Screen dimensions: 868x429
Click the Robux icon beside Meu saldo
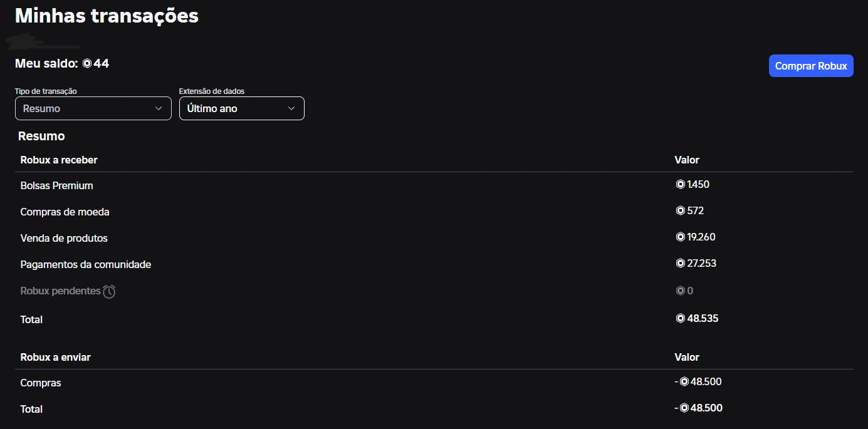[87, 63]
